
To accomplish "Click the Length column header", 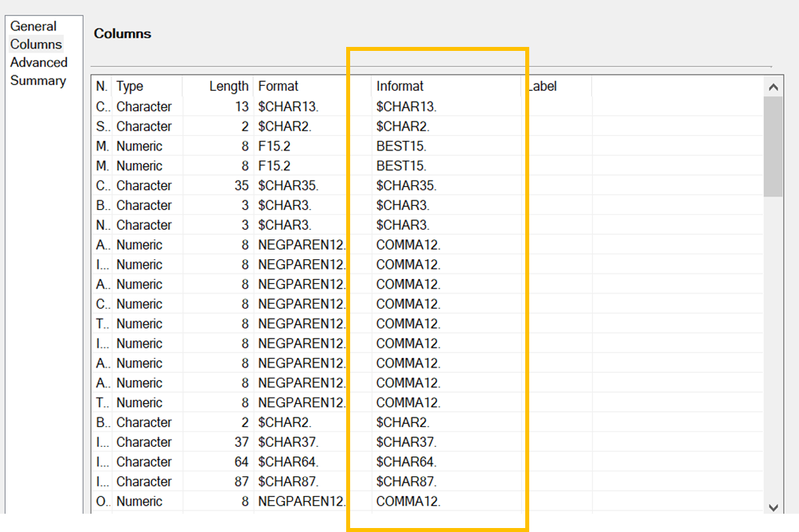I will [x=229, y=86].
